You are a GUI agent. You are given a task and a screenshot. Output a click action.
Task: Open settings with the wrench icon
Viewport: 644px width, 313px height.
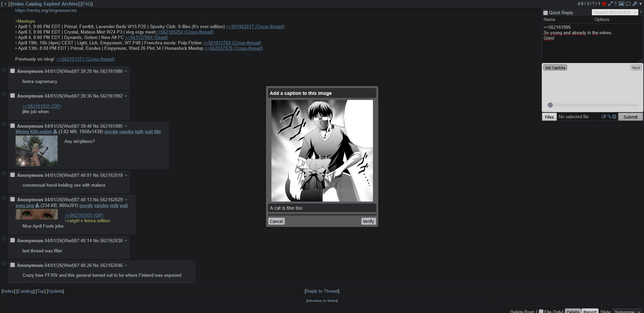pos(635,4)
